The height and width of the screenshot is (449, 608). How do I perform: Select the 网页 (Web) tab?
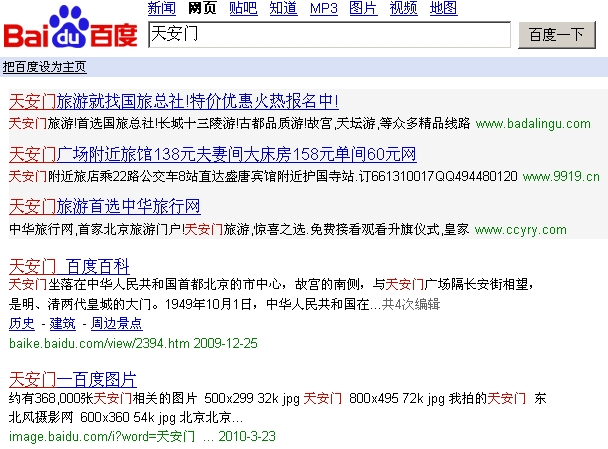pyautogui.click(x=202, y=8)
